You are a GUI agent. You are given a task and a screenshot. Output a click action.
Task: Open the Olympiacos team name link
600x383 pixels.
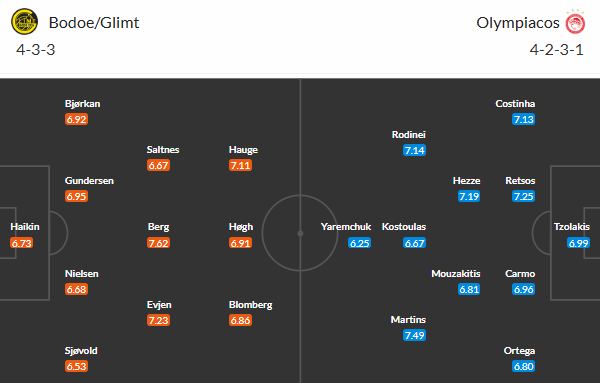[x=518, y=23]
